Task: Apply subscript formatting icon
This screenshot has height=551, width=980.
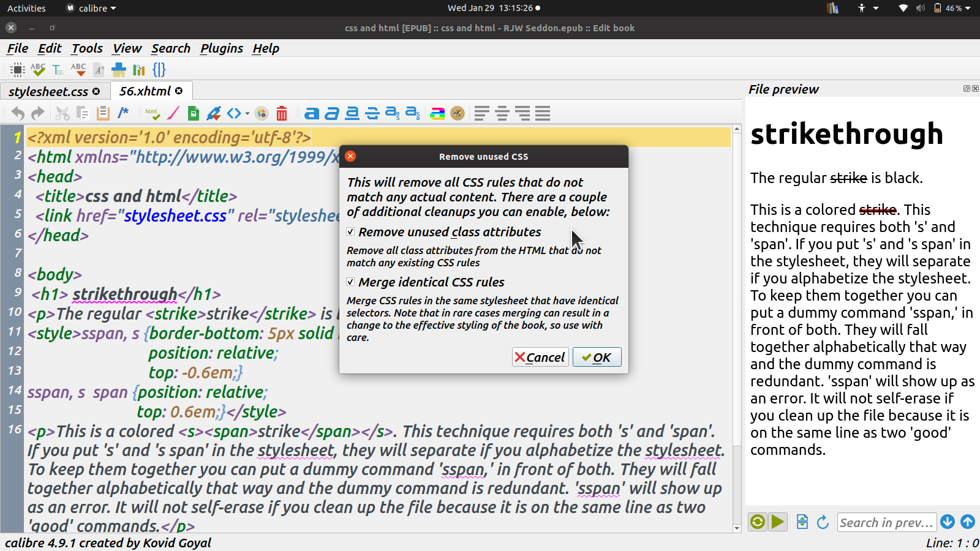Action: (x=393, y=113)
